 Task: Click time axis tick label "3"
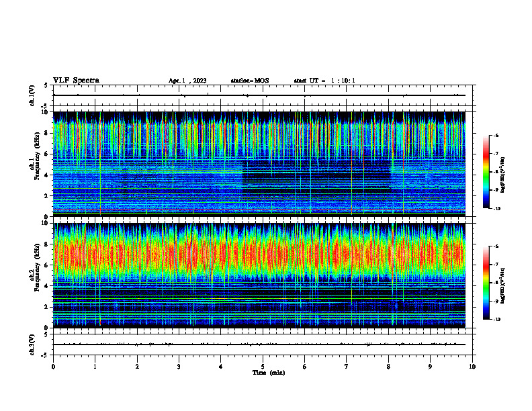[179, 367]
